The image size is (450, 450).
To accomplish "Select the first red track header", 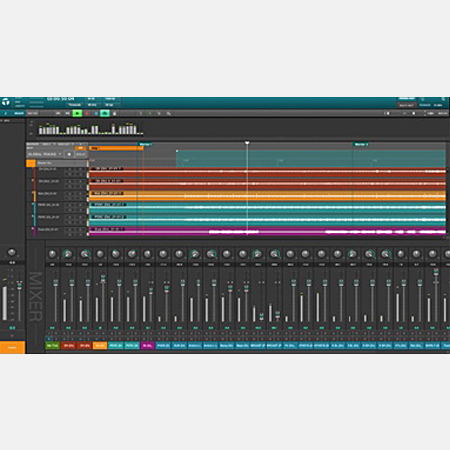I will point(60,172).
